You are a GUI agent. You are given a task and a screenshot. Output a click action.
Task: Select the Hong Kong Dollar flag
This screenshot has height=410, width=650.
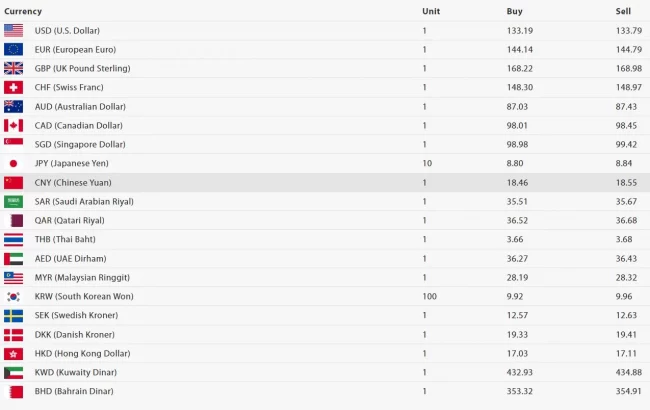pyautogui.click(x=14, y=353)
